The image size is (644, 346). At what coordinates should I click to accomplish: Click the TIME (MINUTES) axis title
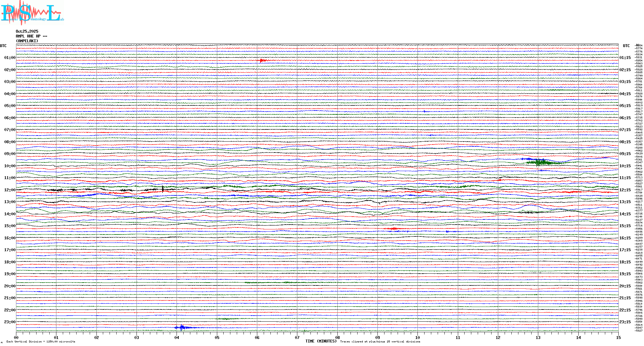tap(321, 341)
